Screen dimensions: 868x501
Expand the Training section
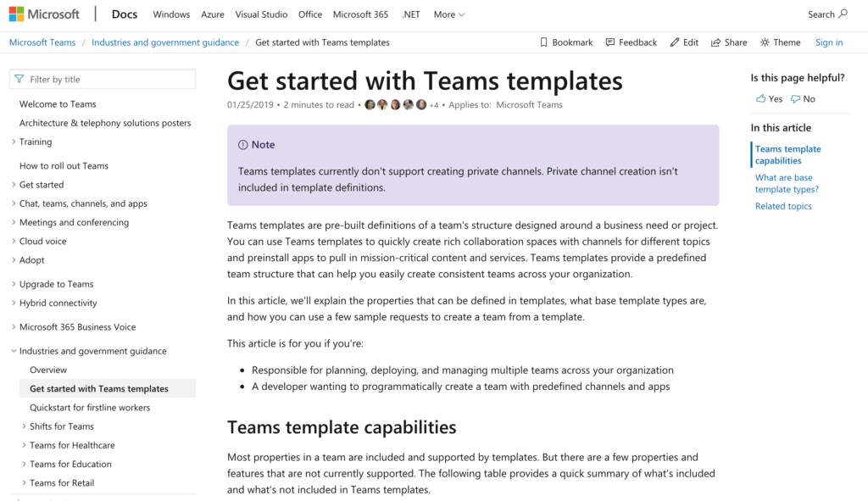[14, 142]
